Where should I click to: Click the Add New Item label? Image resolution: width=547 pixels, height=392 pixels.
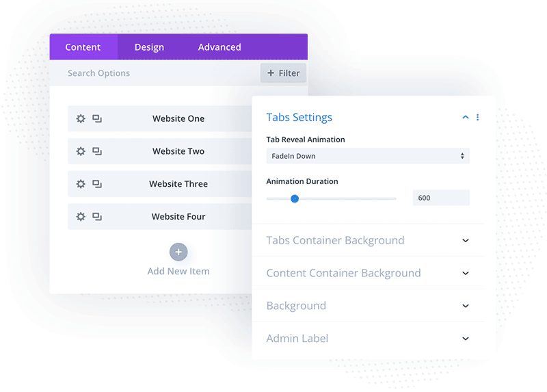178,271
